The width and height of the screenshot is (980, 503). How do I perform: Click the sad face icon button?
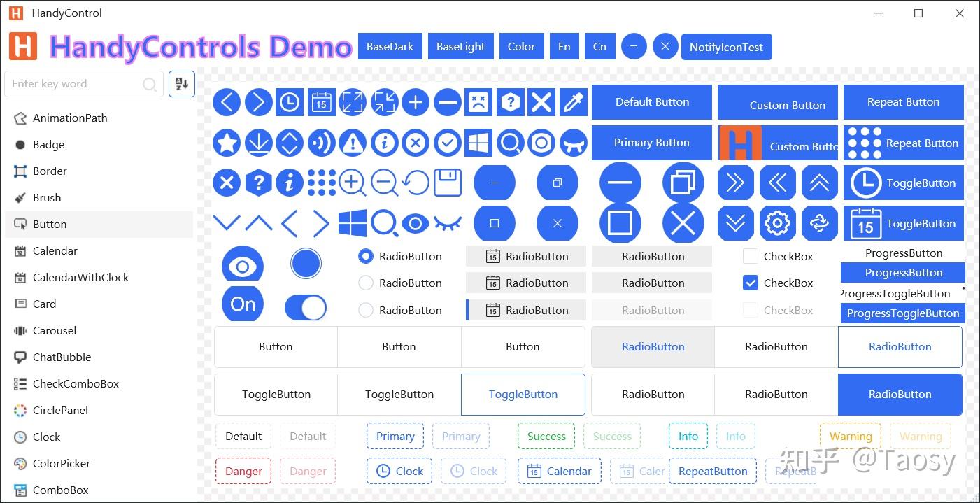(478, 102)
